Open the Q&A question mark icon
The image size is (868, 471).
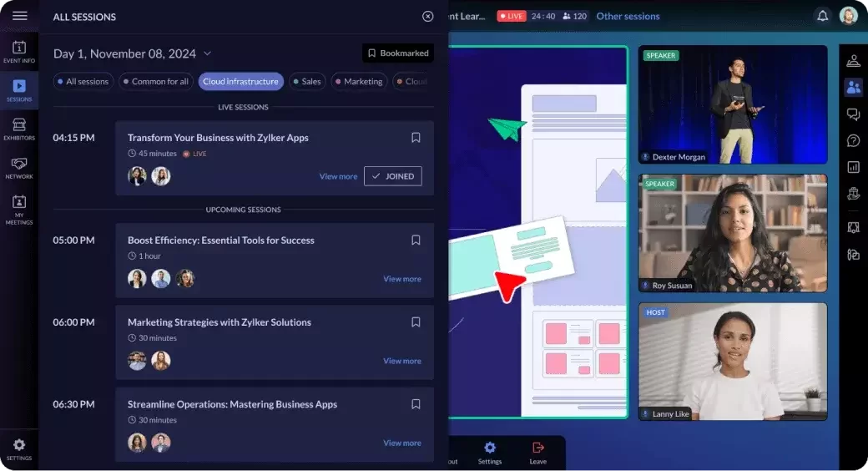853,141
